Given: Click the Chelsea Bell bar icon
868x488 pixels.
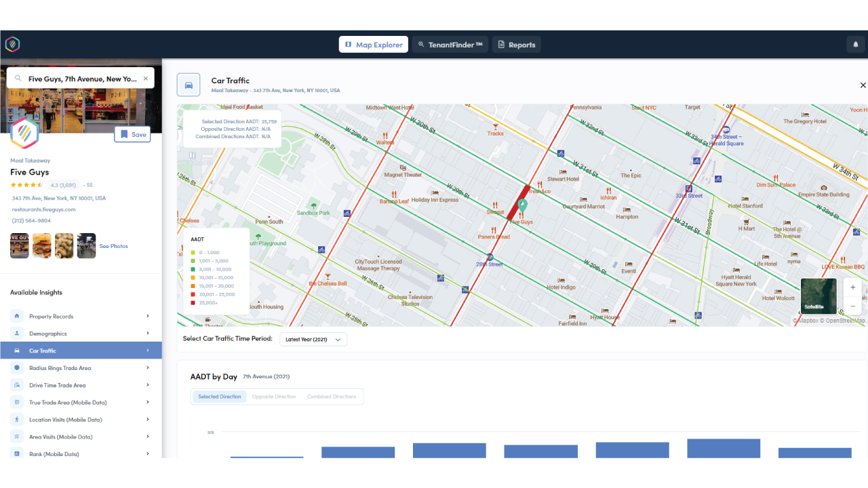Looking at the screenshot, I should pos(328,276).
